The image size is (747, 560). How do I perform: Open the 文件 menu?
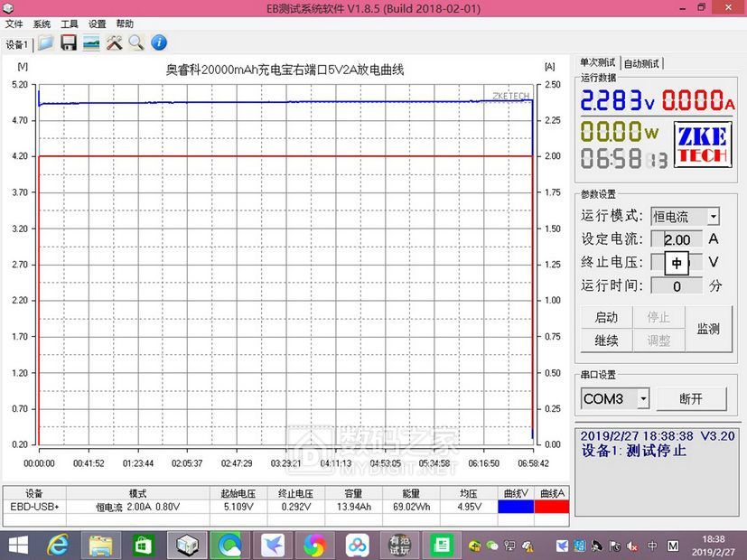14,24
